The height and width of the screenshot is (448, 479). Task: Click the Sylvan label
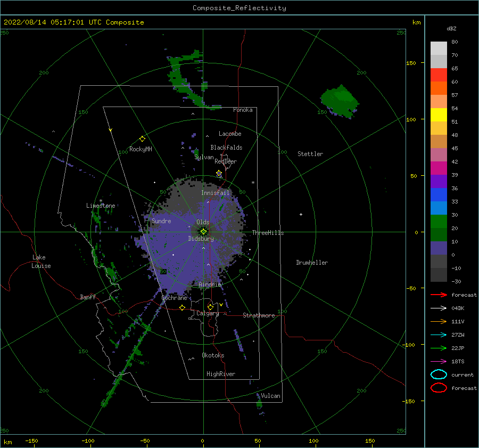[204, 157]
